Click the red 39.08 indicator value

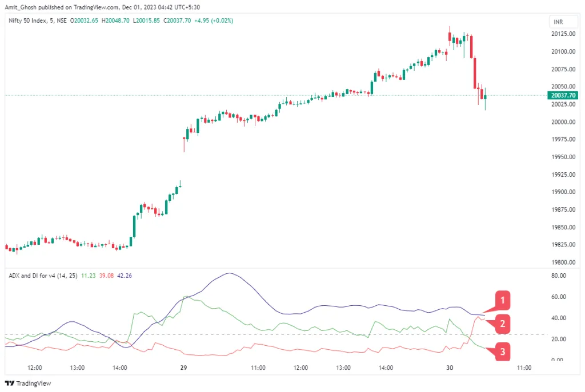pyautogui.click(x=106, y=275)
